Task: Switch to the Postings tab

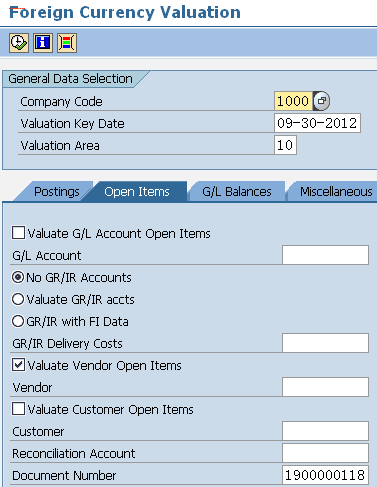Action: pos(57,192)
